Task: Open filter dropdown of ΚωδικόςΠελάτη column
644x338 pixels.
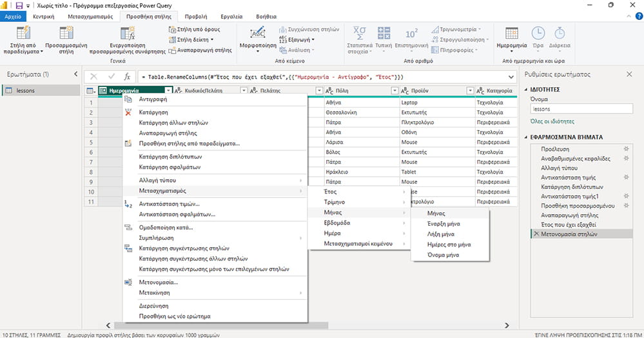Action: tap(244, 90)
